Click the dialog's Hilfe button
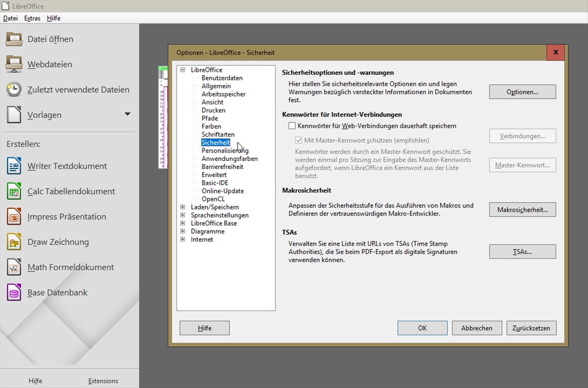This screenshot has width=588, height=388. (x=205, y=328)
